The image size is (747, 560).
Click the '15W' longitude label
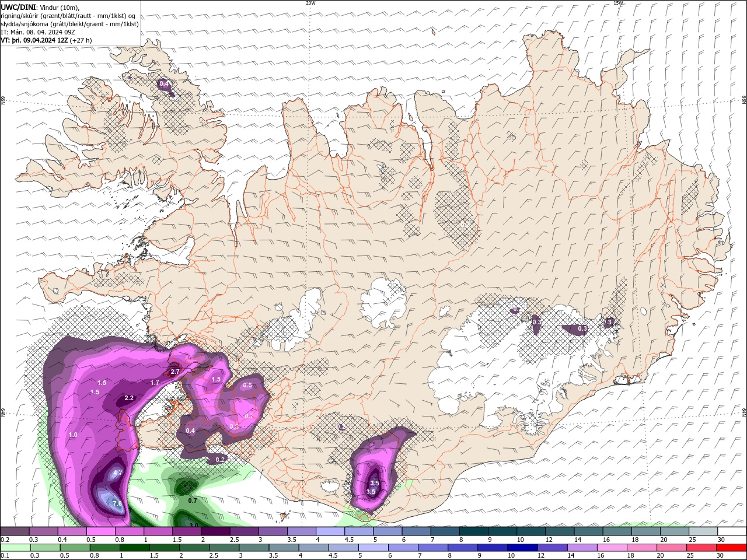tap(618, 3)
